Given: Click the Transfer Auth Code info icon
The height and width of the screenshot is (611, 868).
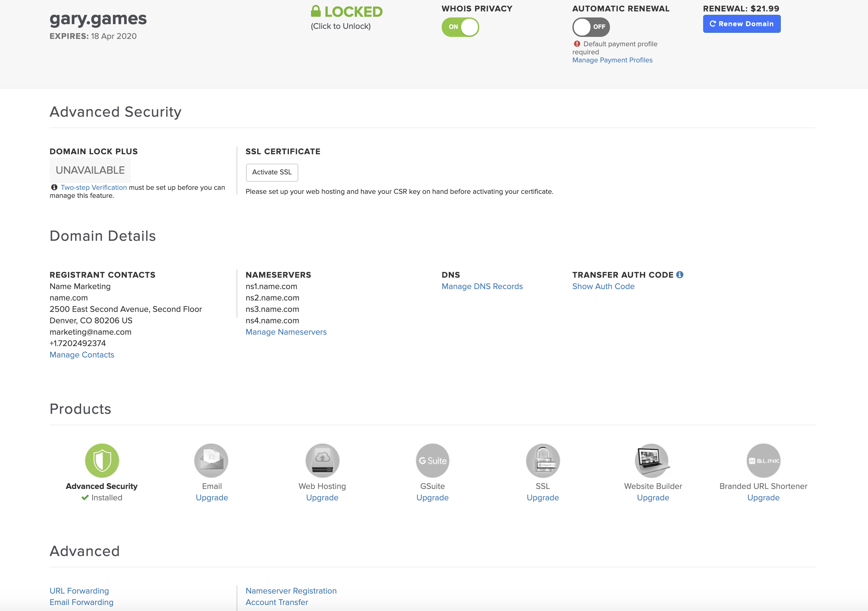Looking at the screenshot, I should click(680, 275).
